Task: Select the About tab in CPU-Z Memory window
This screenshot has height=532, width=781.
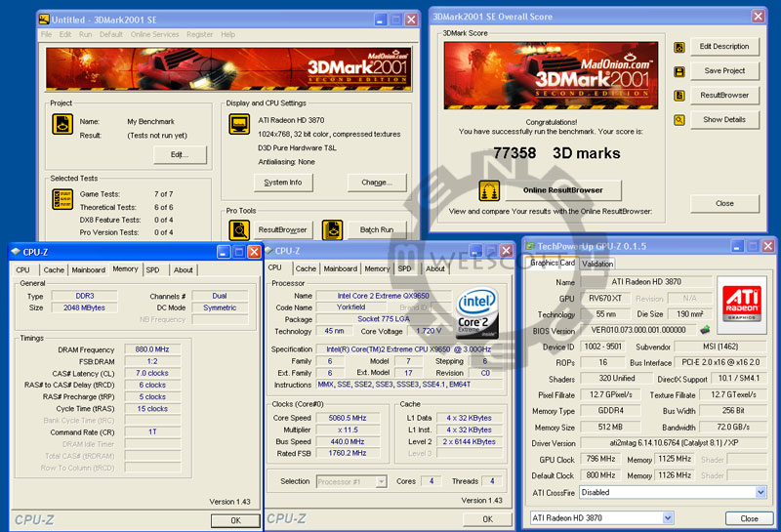Action: pos(183,270)
